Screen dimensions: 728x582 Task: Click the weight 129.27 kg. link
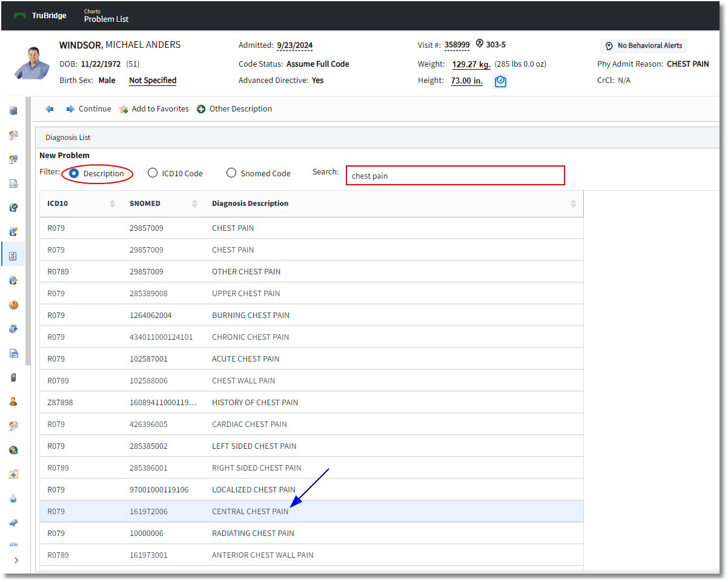(x=471, y=64)
